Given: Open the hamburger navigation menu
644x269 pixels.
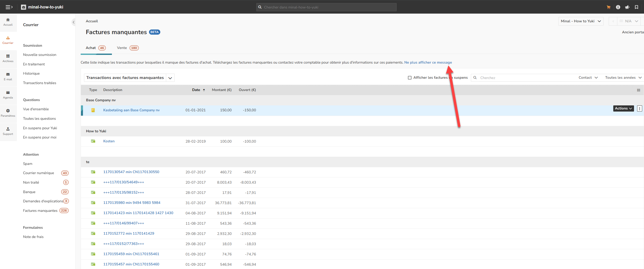Looking at the screenshot, I should pos(9,7).
